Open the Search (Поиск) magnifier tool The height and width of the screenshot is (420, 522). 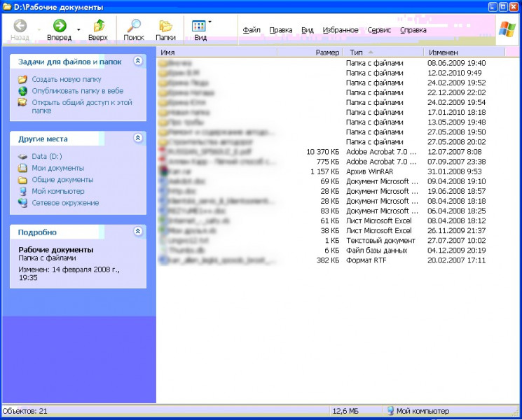133,26
